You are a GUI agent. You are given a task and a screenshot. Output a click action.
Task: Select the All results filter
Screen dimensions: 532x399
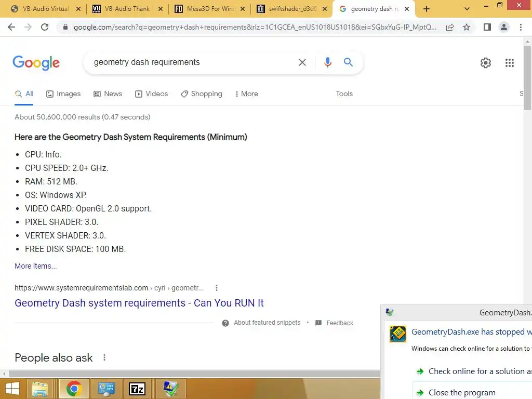click(x=24, y=94)
